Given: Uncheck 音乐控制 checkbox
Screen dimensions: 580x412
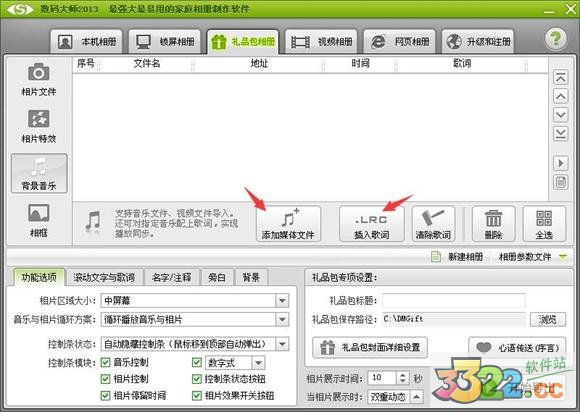Looking at the screenshot, I should (x=105, y=362).
